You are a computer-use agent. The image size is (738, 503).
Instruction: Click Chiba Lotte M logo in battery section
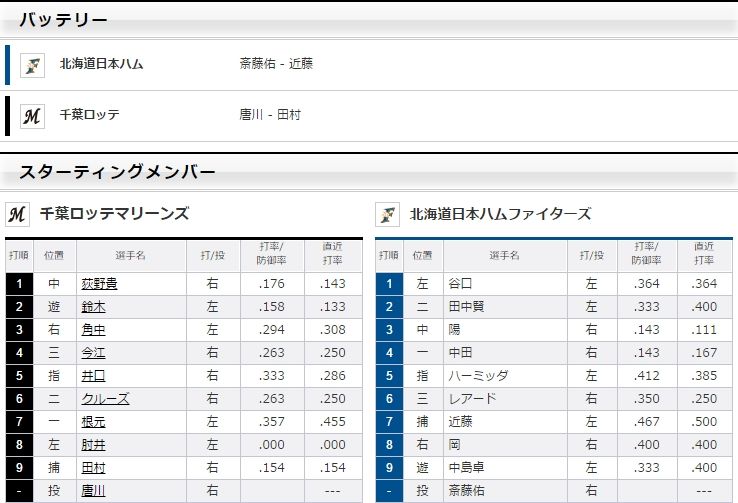[32, 116]
